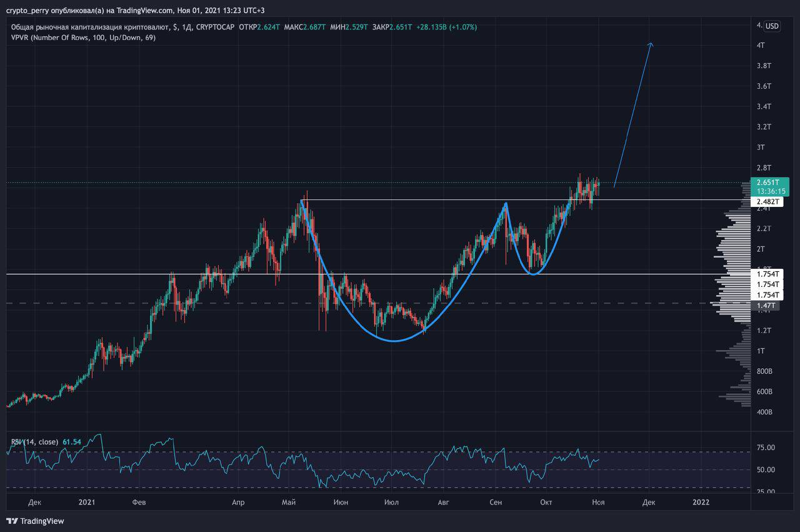
Task: Click the Авг label on the time axis
Action: click(443, 501)
